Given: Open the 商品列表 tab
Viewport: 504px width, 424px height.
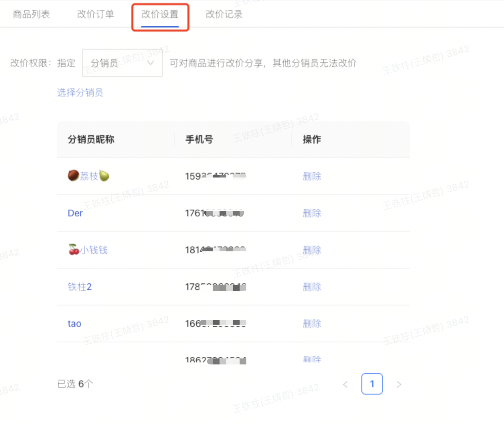Looking at the screenshot, I should click(x=31, y=14).
